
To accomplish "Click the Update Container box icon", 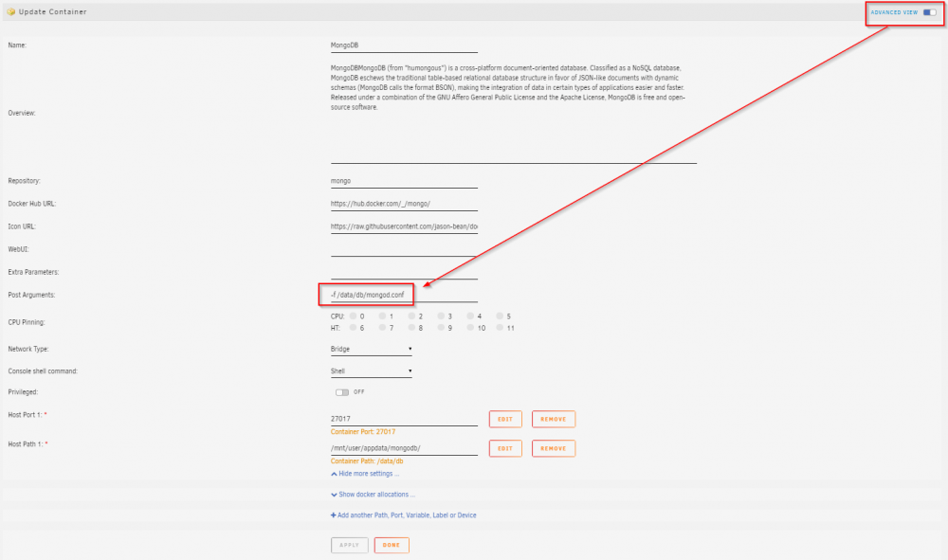I will tap(10, 11).
